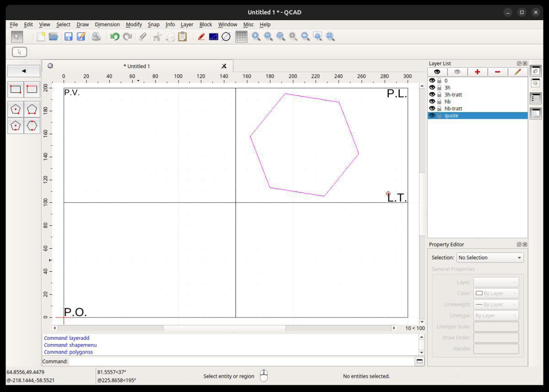Close the Untitled 1 document tab
Viewport: 549px width, 392px height.
[x=224, y=66]
